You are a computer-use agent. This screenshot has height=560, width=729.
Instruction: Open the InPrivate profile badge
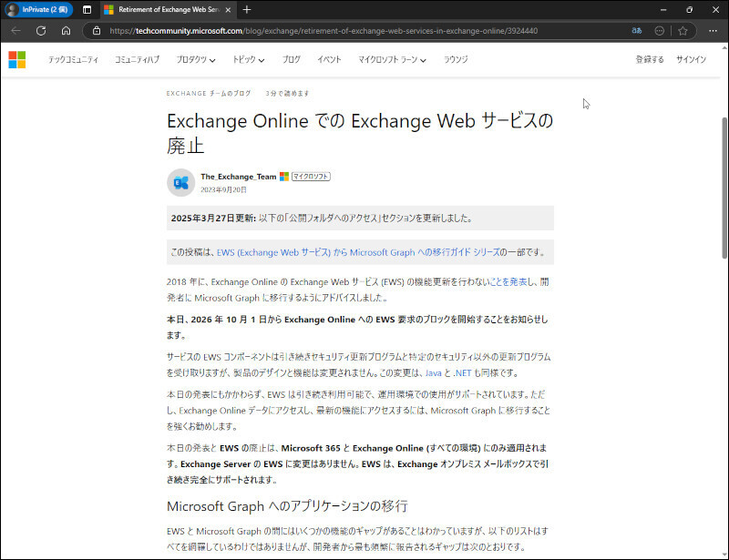tap(38, 9)
